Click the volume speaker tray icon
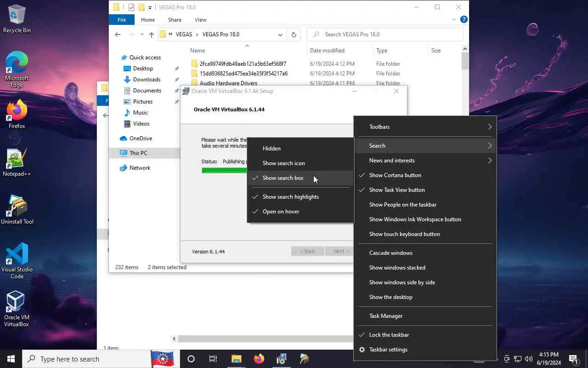588x368 pixels. coord(529,359)
